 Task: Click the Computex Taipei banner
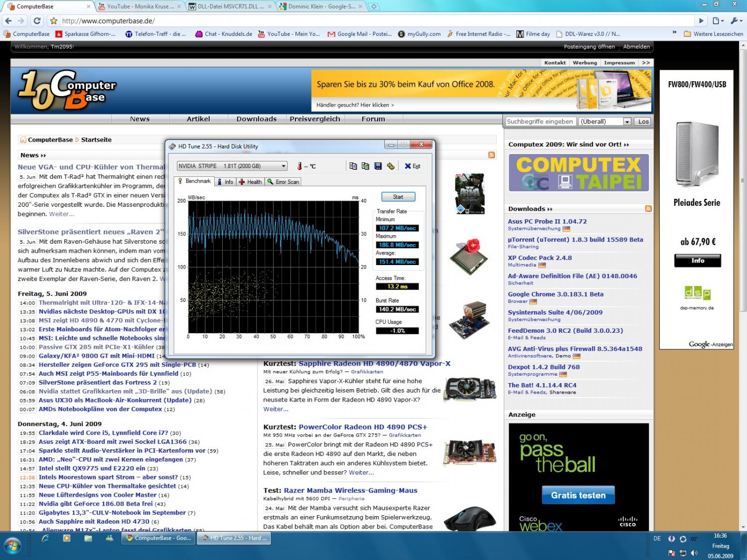[579, 173]
